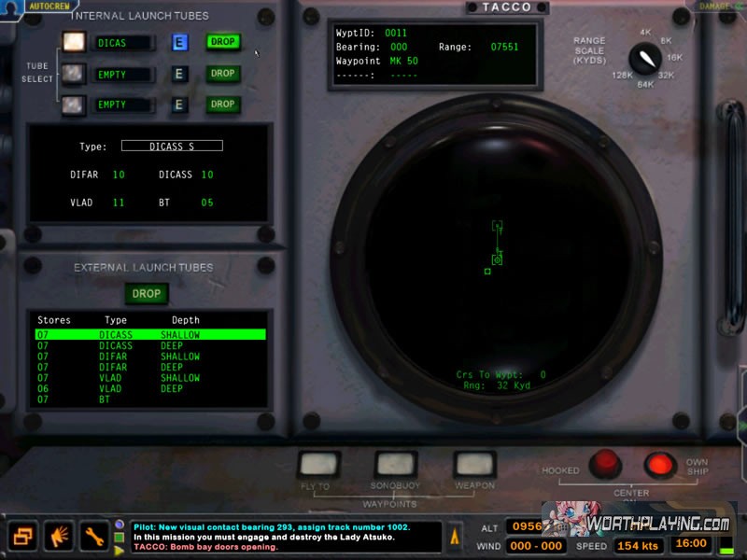This screenshot has width=747, height=560.
Task: Click the Sonobuoy waypoint button
Action: click(396, 463)
